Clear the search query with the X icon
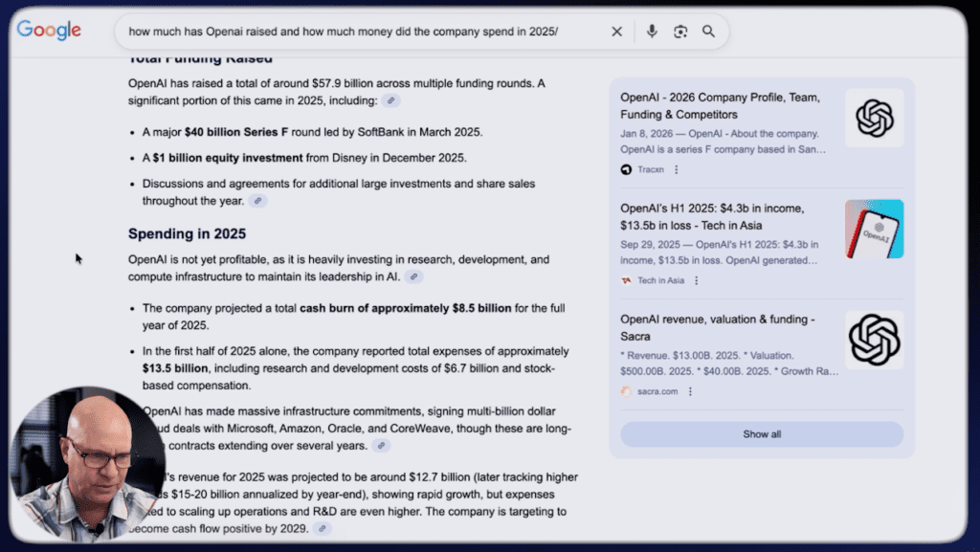This screenshot has height=552, width=980. click(x=616, y=32)
